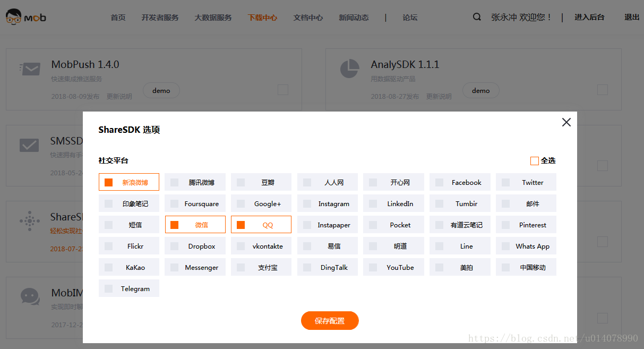Tick the vkontakte platform
The height and width of the screenshot is (349, 644).
pos(261,246)
